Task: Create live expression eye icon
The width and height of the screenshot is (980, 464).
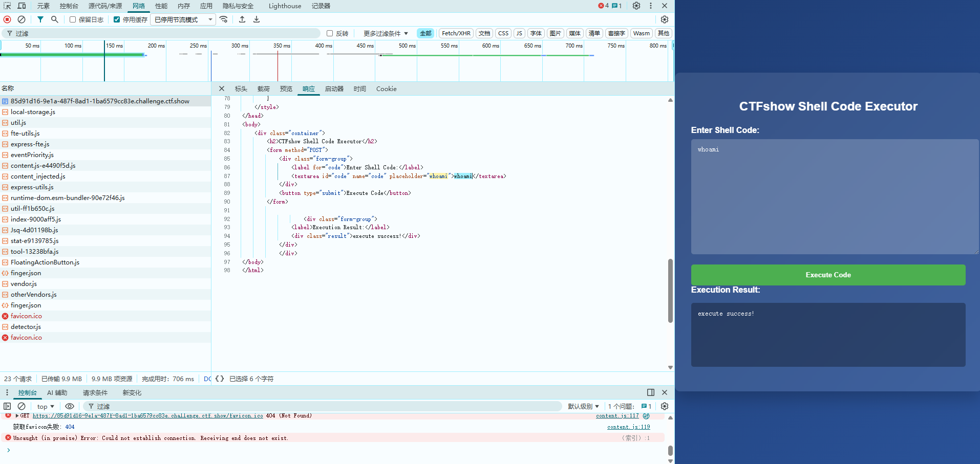Action: tap(70, 406)
